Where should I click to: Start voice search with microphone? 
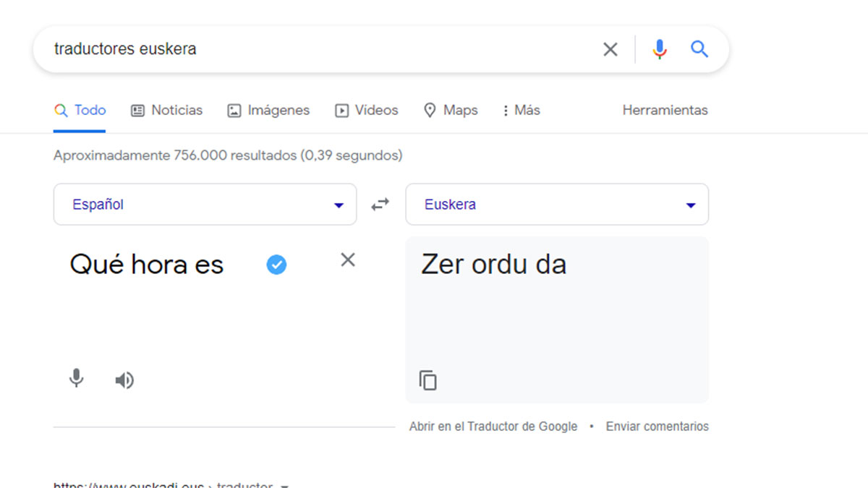coord(659,49)
